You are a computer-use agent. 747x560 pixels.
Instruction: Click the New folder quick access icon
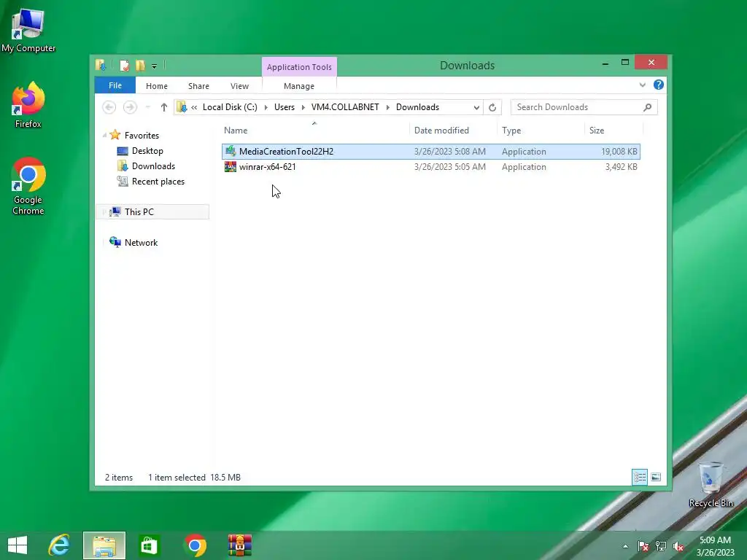(x=140, y=65)
